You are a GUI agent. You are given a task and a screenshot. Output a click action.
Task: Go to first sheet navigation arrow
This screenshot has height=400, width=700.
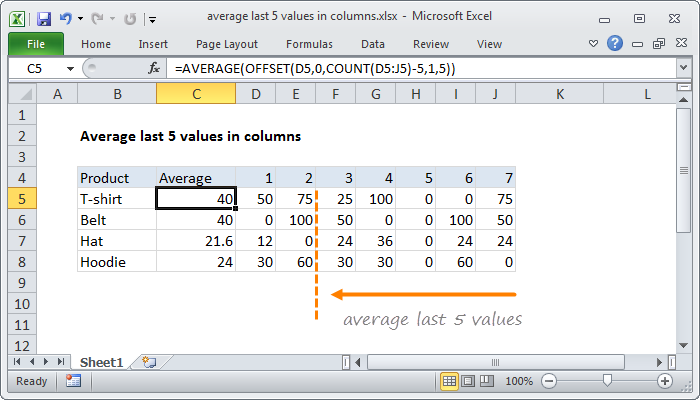(17, 362)
